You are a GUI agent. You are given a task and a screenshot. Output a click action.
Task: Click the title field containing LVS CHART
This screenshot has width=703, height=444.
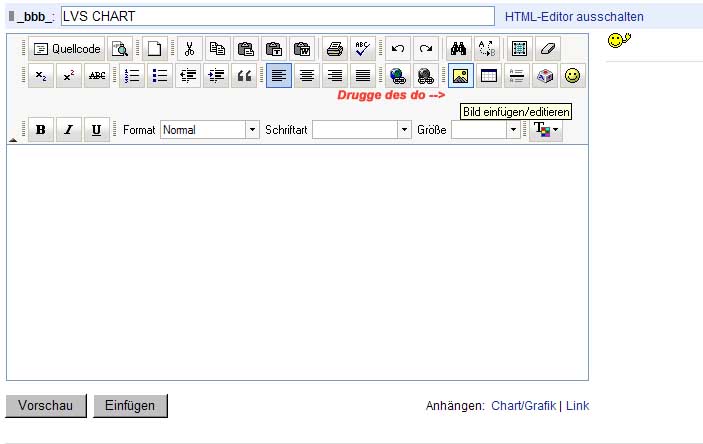click(x=278, y=16)
